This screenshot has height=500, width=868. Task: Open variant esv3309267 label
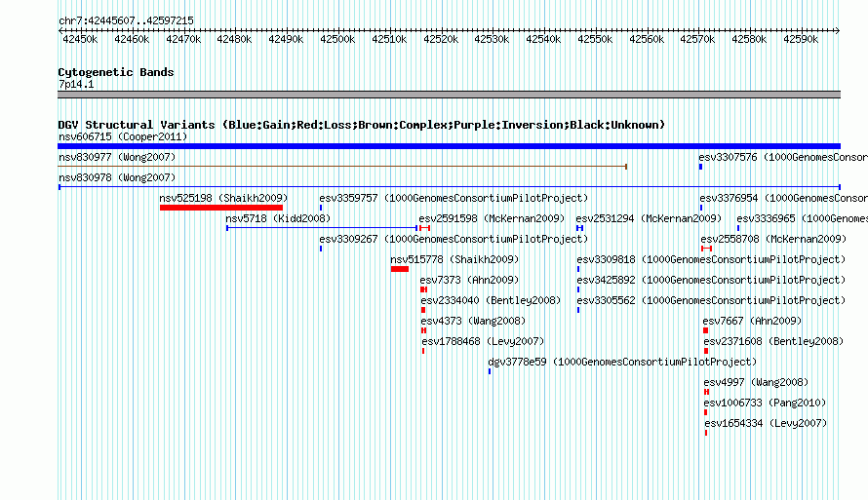pyautogui.click(x=454, y=239)
